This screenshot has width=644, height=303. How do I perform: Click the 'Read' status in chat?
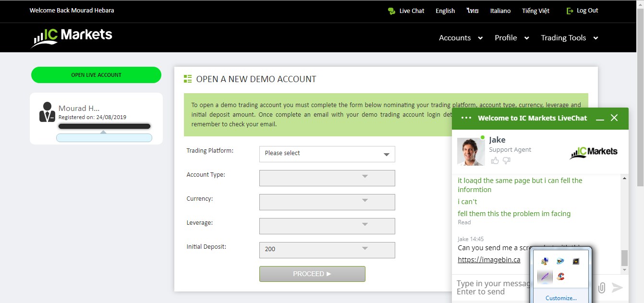pyautogui.click(x=464, y=222)
